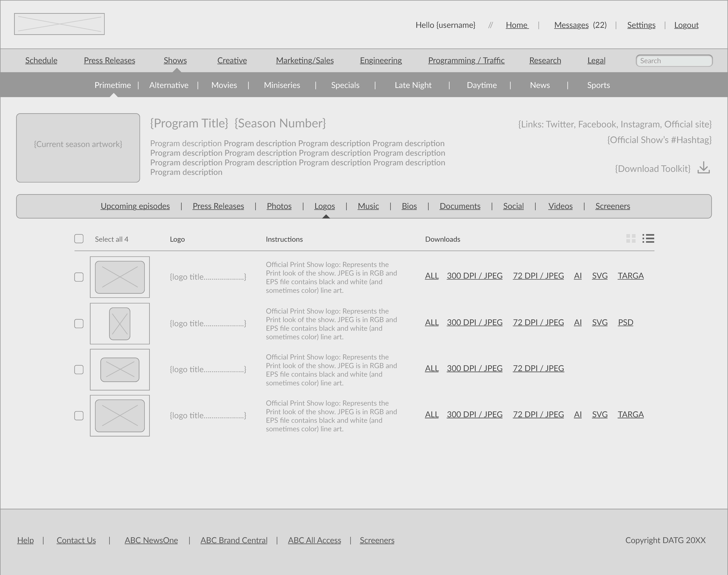The height and width of the screenshot is (575, 728).
Task: Open the fourth row logo thumbnail
Action: [x=120, y=416]
